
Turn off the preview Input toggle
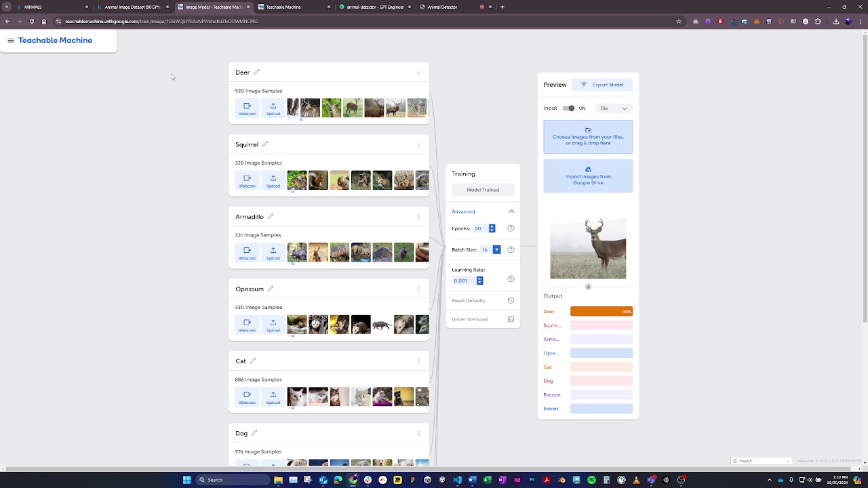pyautogui.click(x=569, y=108)
